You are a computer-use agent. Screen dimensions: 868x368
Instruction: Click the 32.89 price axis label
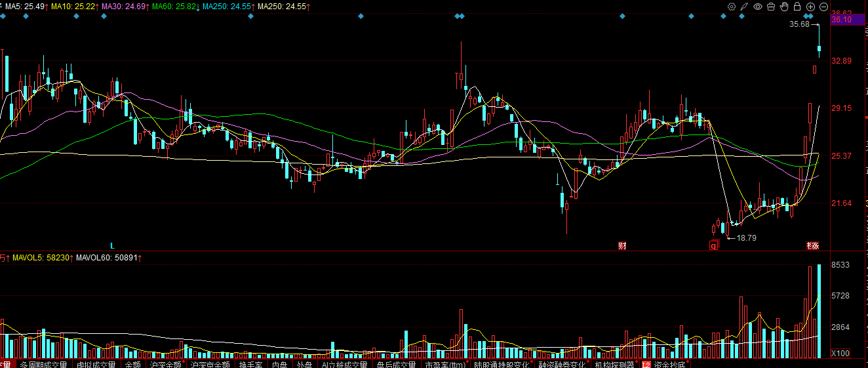(x=842, y=61)
